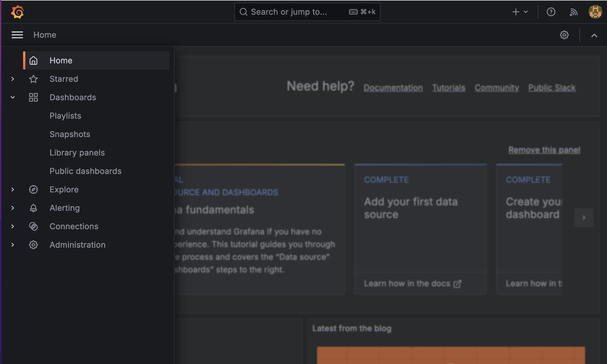This screenshot has height=364, width=607.
Task: Open dashboard settings gear icon
Action: tap(564, 35)
